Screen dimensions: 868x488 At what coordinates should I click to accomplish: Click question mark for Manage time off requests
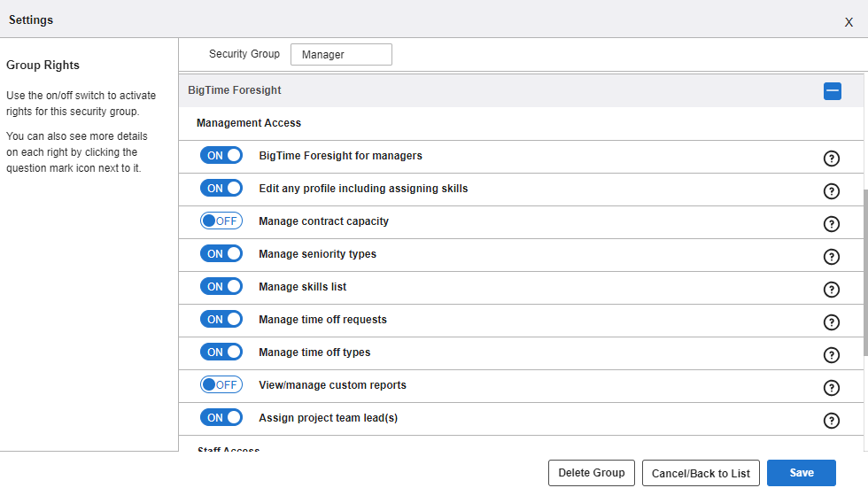pos(831,322)
